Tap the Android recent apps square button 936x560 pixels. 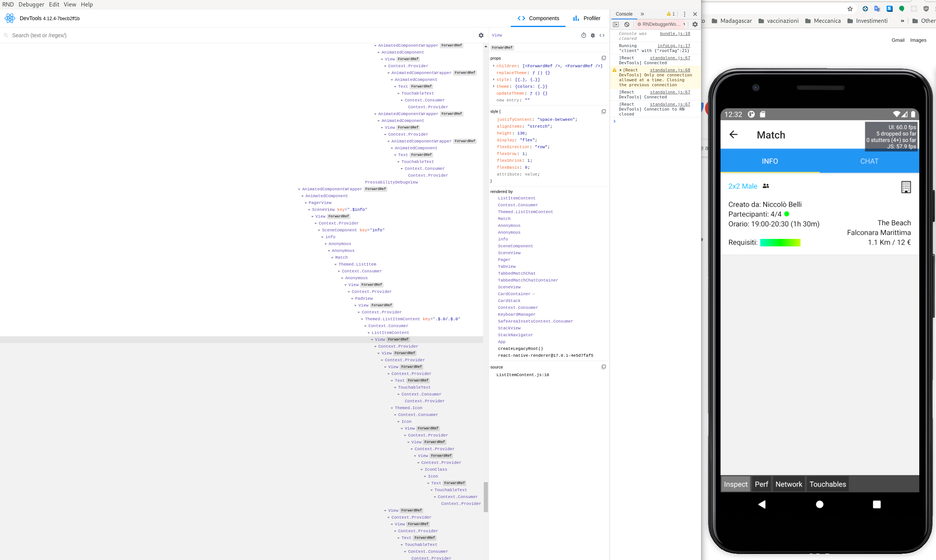tap(877, 504)
